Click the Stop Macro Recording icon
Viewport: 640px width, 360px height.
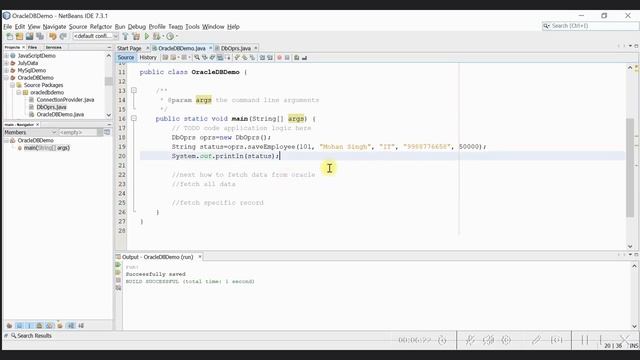click(x=287, y=58)
